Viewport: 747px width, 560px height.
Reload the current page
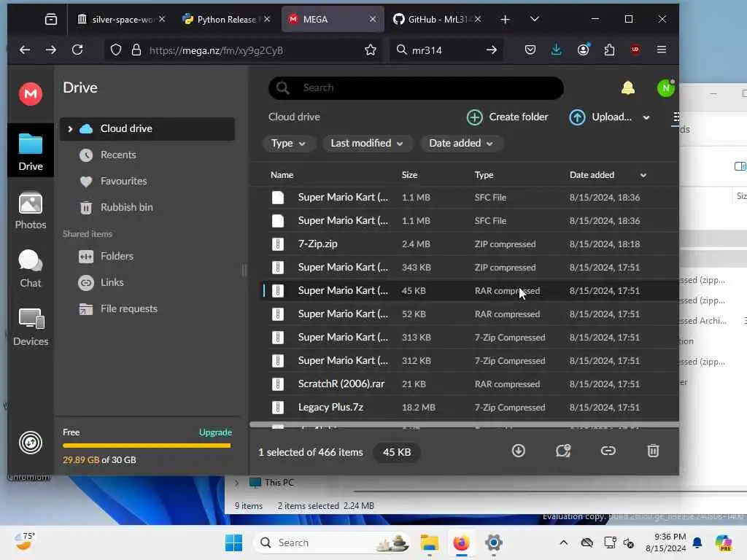point(77,50)
